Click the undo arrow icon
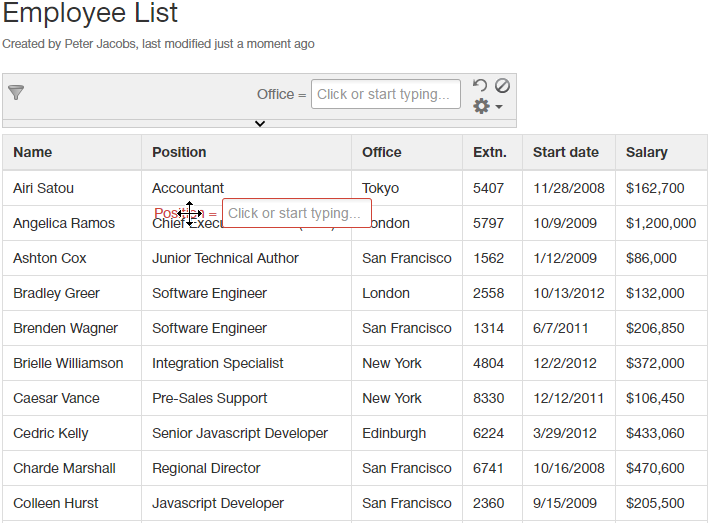 (480, 86)
